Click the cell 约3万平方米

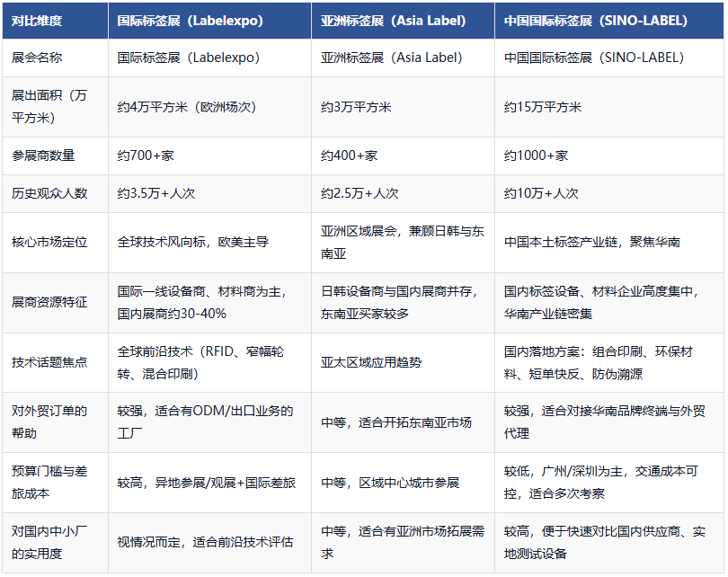coord(403,107)
